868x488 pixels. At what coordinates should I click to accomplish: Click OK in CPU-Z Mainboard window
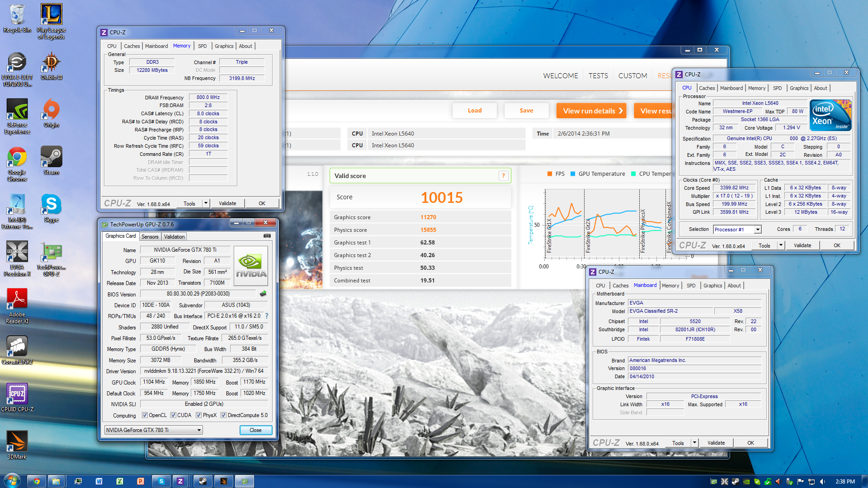[750, 443]
